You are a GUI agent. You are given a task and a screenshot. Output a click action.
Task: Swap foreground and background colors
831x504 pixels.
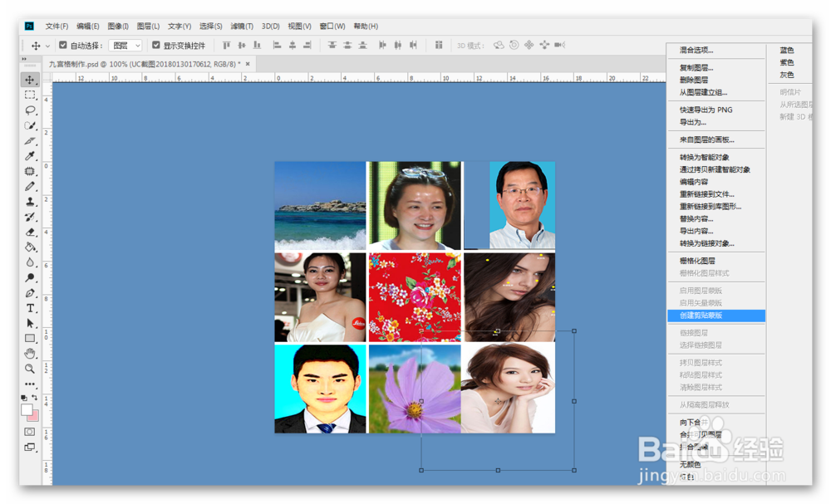[x=35, y=397]
